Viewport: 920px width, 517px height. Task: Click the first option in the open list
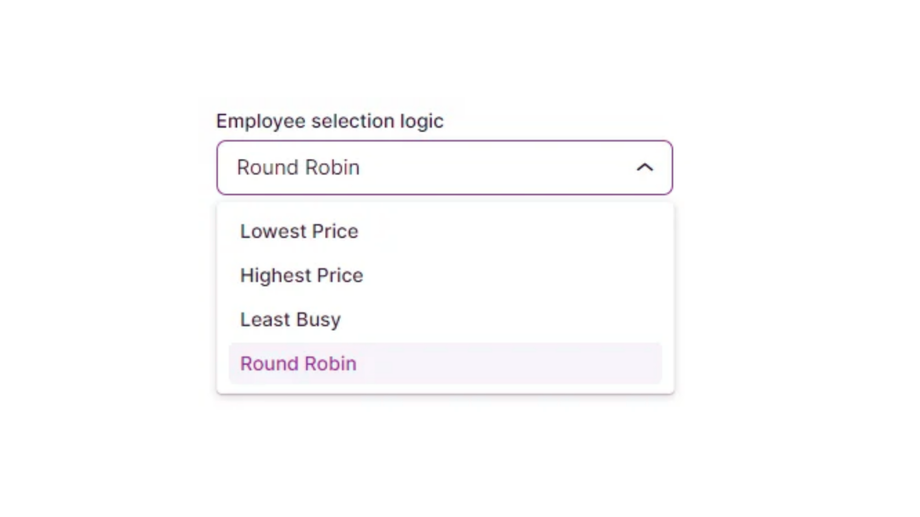click(299, 231)
